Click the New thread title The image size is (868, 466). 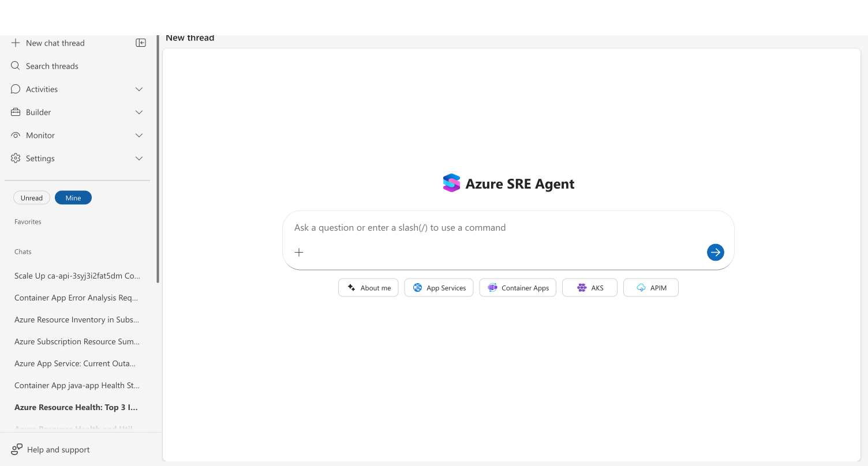click(x=190, y=38)
